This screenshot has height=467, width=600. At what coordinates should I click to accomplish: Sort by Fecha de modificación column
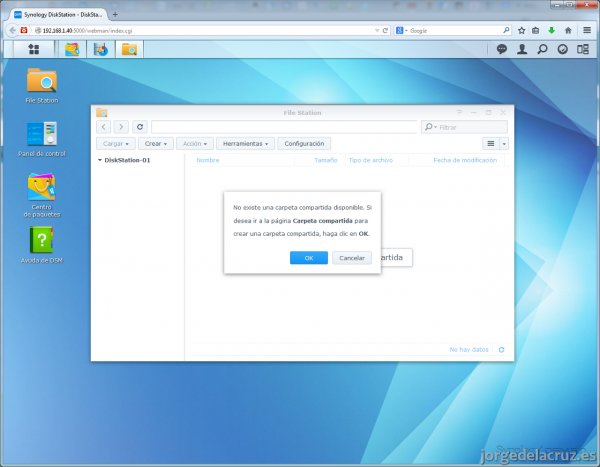click(465, 160)
